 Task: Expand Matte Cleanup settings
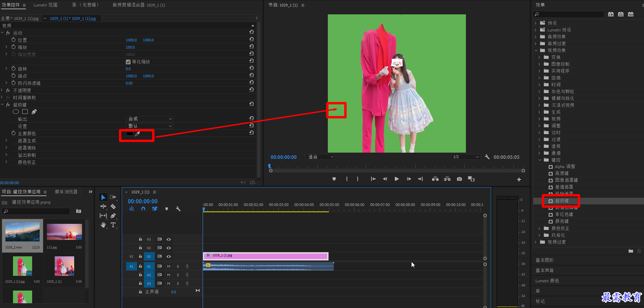[6, 147]
